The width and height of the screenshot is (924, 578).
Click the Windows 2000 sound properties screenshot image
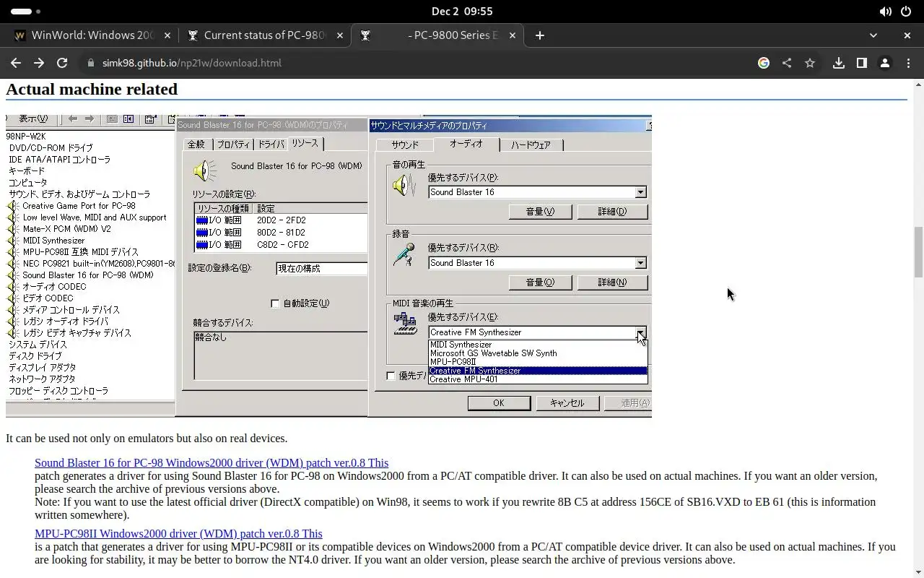pos(328,266)
